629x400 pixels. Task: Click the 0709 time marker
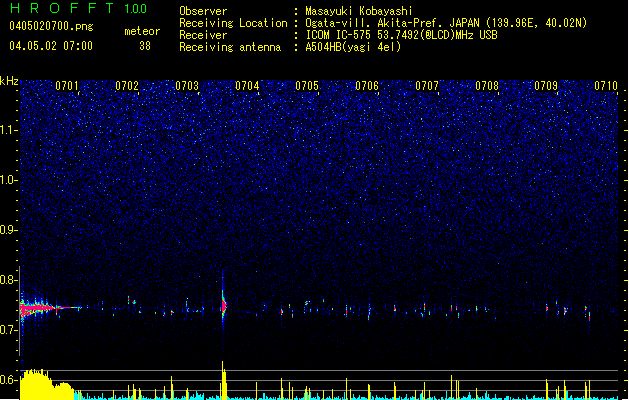[x=546, y=86]
